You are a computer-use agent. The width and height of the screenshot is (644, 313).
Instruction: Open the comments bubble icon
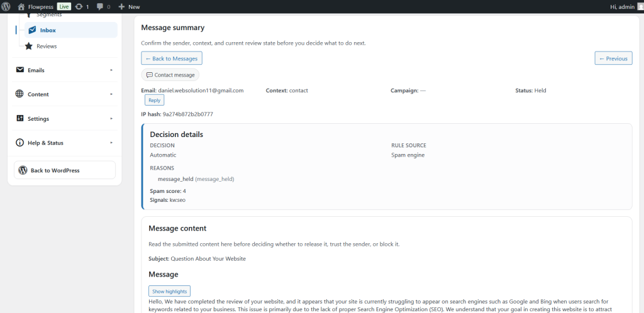pyautogui.click(x=100, y=6)
